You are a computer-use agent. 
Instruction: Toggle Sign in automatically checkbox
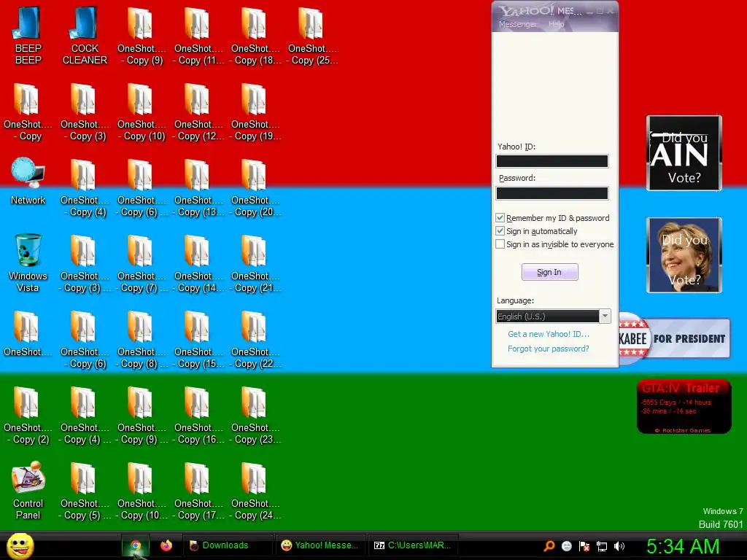click(500, 231)
